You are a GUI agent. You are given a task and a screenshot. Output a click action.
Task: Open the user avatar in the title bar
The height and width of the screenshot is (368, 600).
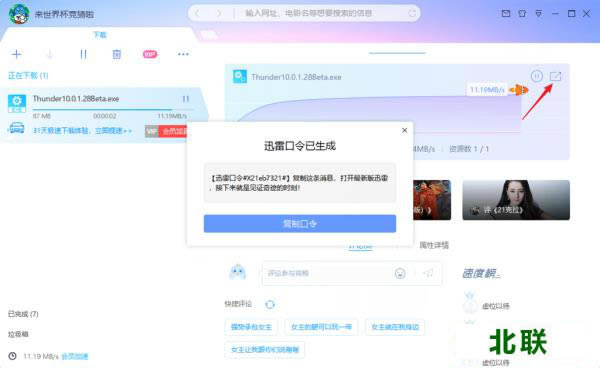coord(19,14)
